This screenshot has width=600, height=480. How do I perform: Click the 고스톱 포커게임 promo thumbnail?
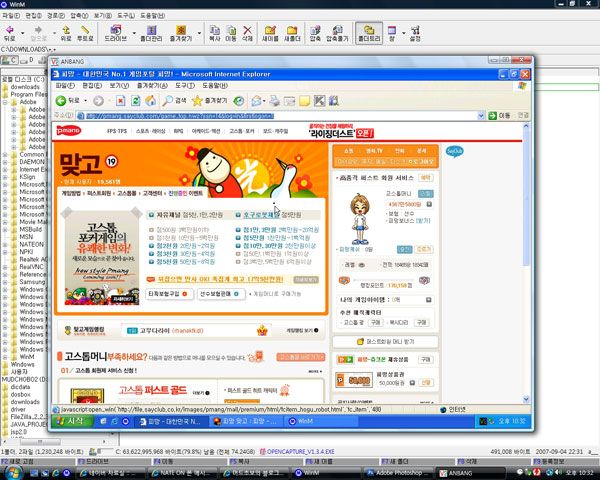click(x=101, y=259)
